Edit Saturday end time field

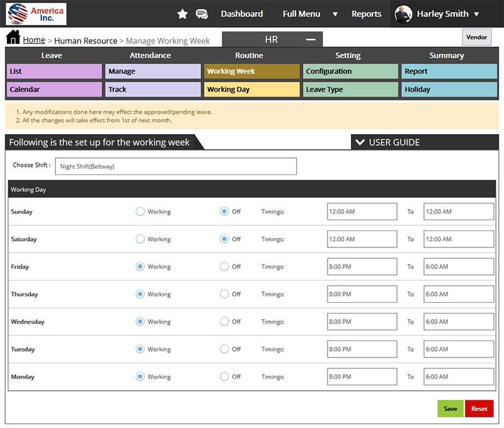point(459,239)
